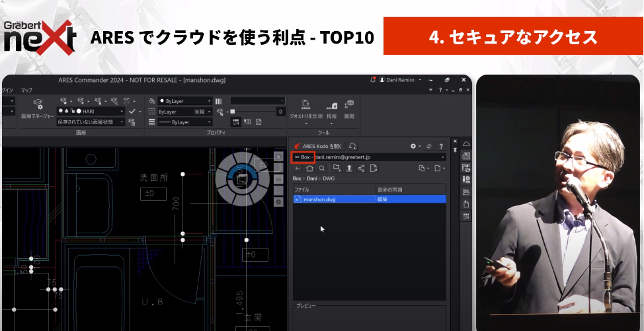This screenshot has height=331, width=644.
Task: Click the faded stacked-layers icon in layer row
Action: (127, 101)
